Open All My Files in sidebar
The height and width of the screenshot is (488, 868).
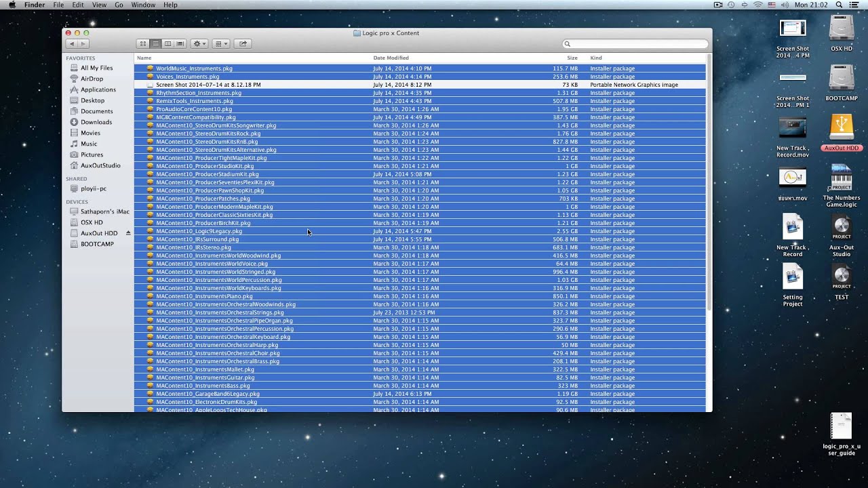[97, 68]
